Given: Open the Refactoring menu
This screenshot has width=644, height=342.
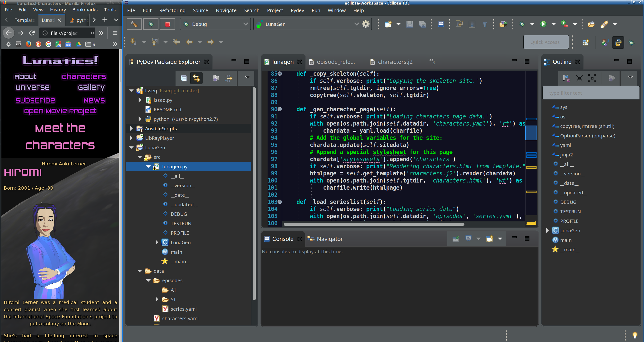Looking at the screenshot, I should tap(172, 10).
